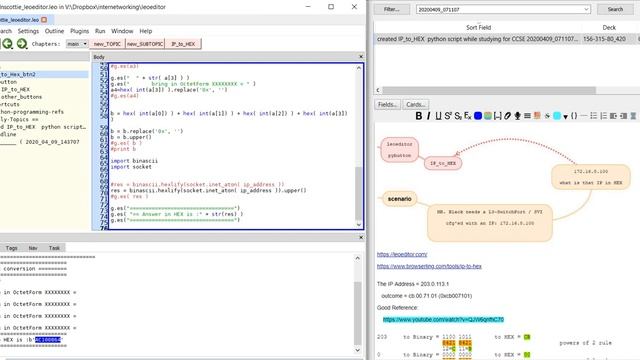Select the hon-programming-refs outline node
Screen dimensions: 640x360
[32, 112]
